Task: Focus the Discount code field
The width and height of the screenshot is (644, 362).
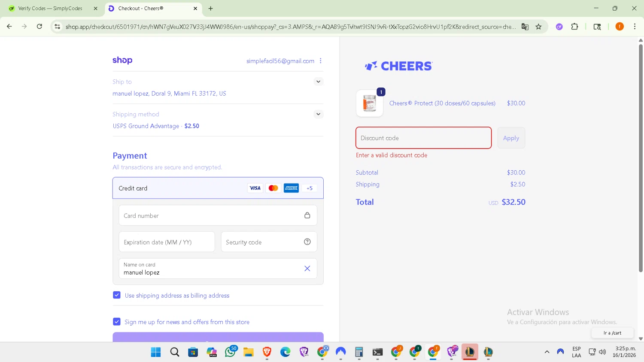Action: (423, 138)
